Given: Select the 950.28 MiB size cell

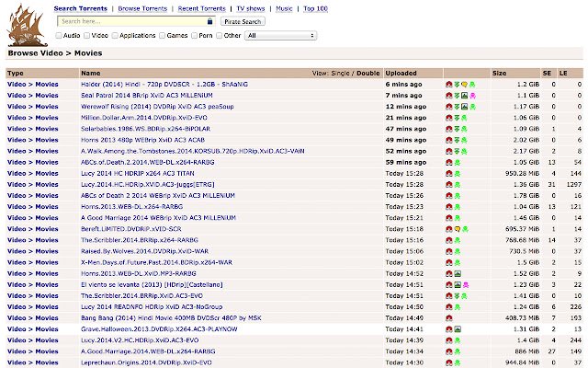Looking at the screenshot, I should [522, 174].
